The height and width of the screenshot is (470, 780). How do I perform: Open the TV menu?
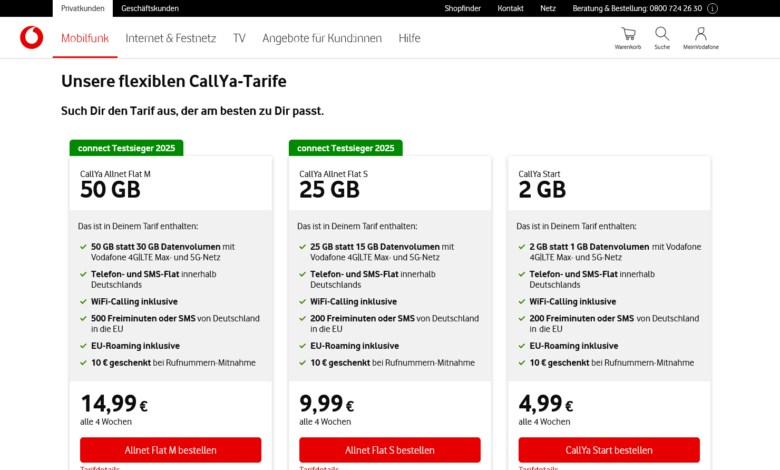[239, 38]
